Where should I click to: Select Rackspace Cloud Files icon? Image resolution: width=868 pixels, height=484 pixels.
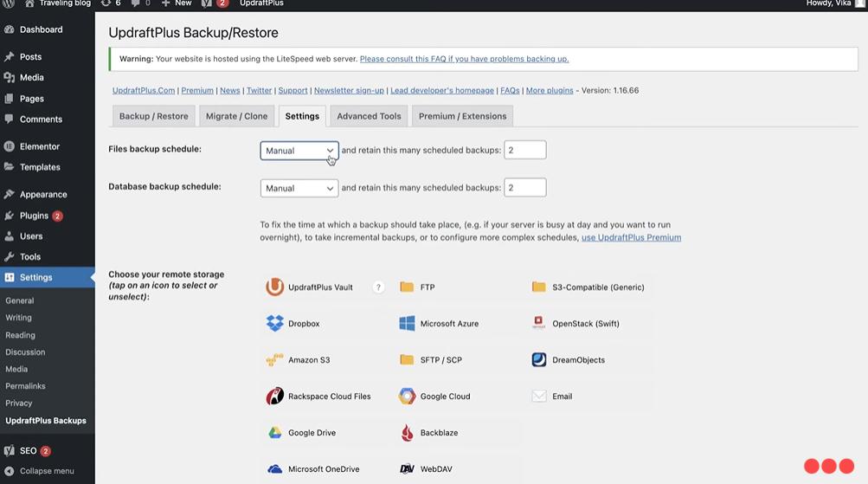click(275, 397)
